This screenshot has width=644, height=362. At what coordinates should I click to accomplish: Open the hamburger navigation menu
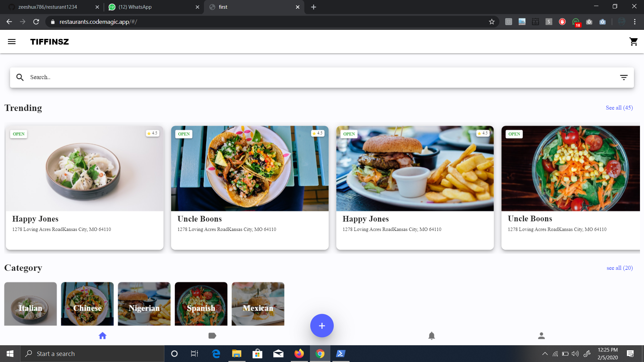12,42
